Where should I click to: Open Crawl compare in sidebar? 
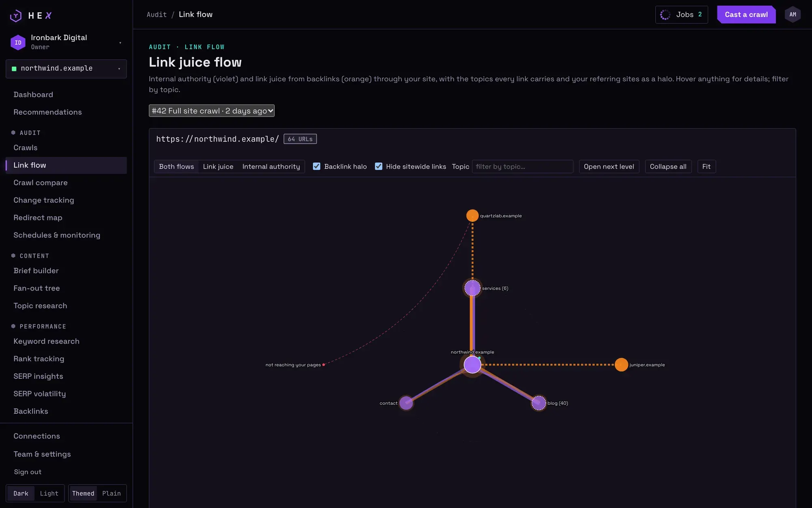pyautogui.click(x=66, y=182)
